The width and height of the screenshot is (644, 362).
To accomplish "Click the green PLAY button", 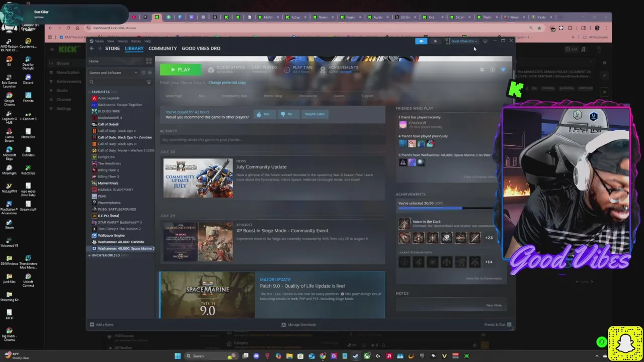I will [x=181, y=70].
